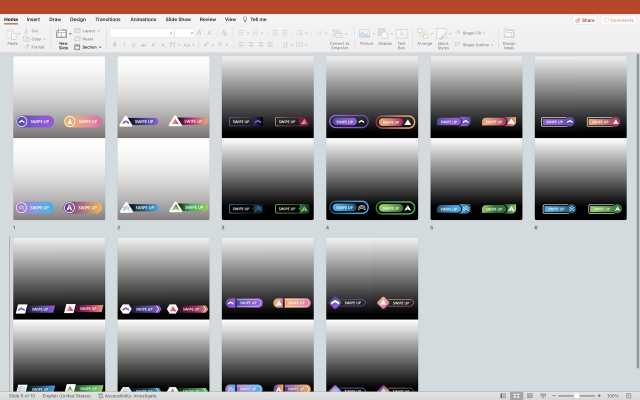This screenshot has height=400, width=640.
Task: Open the Comments pane button
Action: coord(618,19)
